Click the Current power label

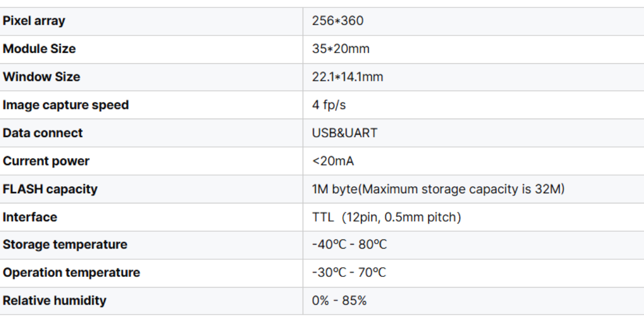[x=46, y=161]
